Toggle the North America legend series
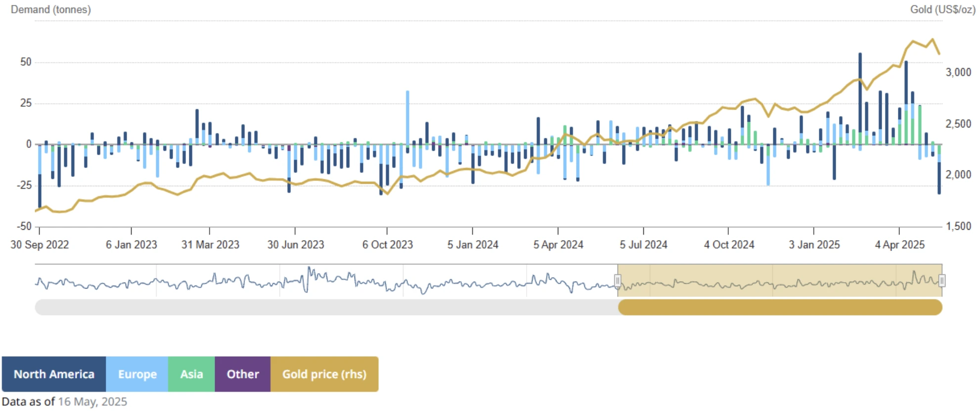Screen dimensions: 980x419 pos(53,374)
